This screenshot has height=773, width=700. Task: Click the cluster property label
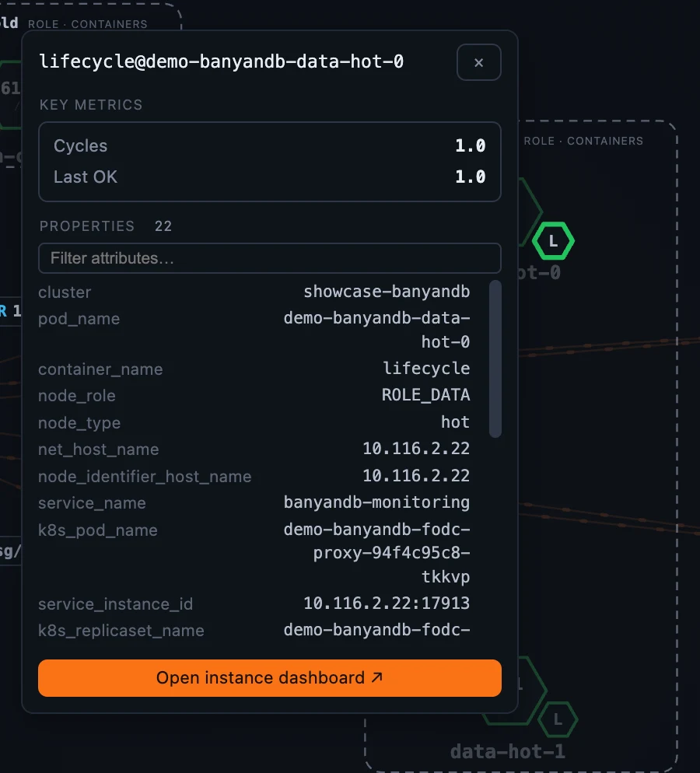(65, 292)
